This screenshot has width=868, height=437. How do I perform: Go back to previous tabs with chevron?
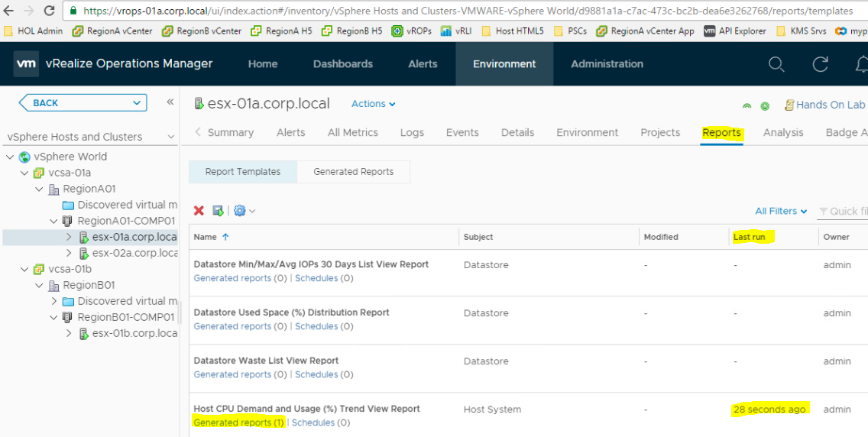click(198, 132)
